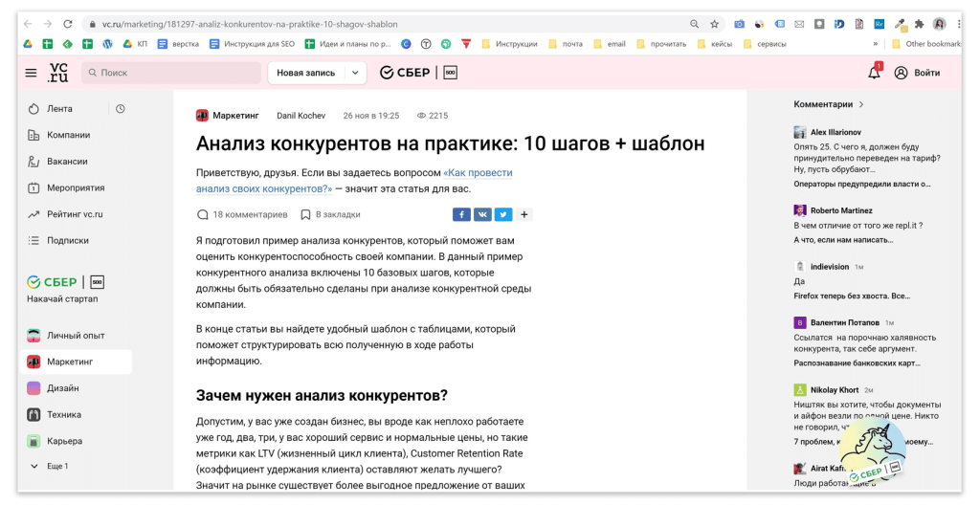Show hidden bookmarks with the double chevron

pos(875,44)
